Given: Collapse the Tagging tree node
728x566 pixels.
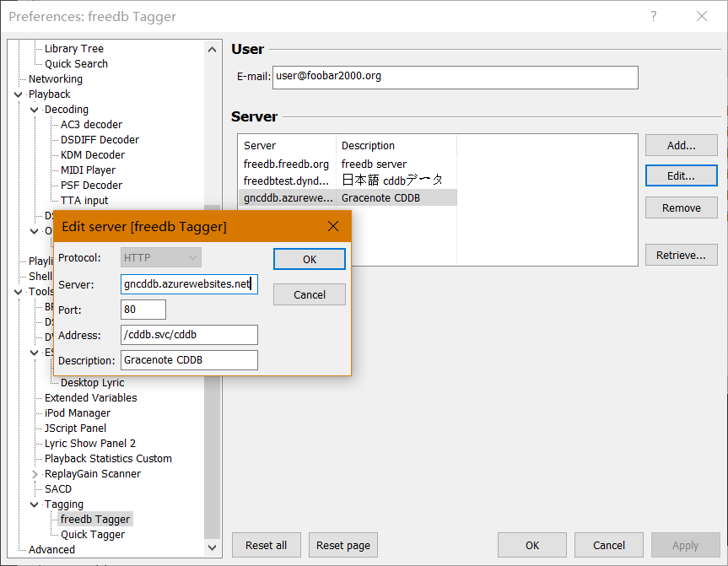Looking at the screenshot, I should click(34, 504).
